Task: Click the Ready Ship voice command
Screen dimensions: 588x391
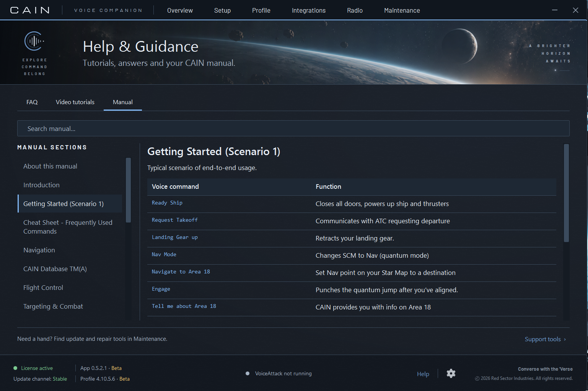Action: 167,203
